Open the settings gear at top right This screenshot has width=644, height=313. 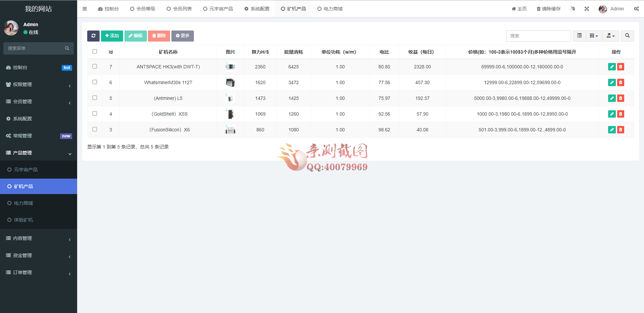click(x=636, y=9)
